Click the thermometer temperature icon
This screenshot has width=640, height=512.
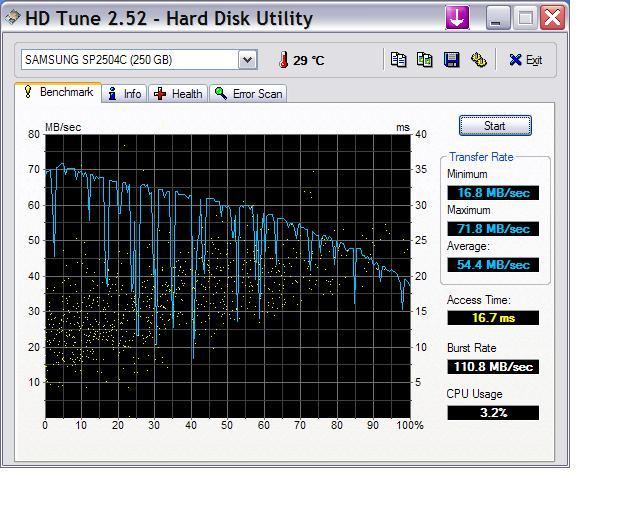tap(283, 60)
